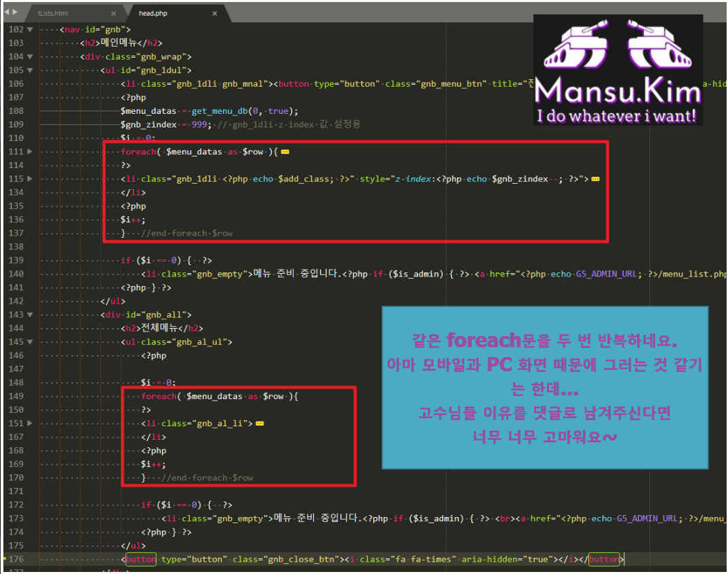Click the gnb_close_btn button tag on line 176
This screenshot has width=728, height=574.
[x=233, y=559]
